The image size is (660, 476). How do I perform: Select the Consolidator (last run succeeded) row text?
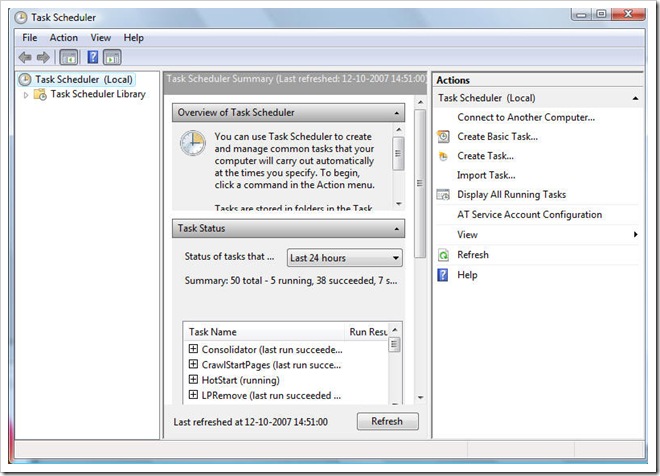coord(272,350)
